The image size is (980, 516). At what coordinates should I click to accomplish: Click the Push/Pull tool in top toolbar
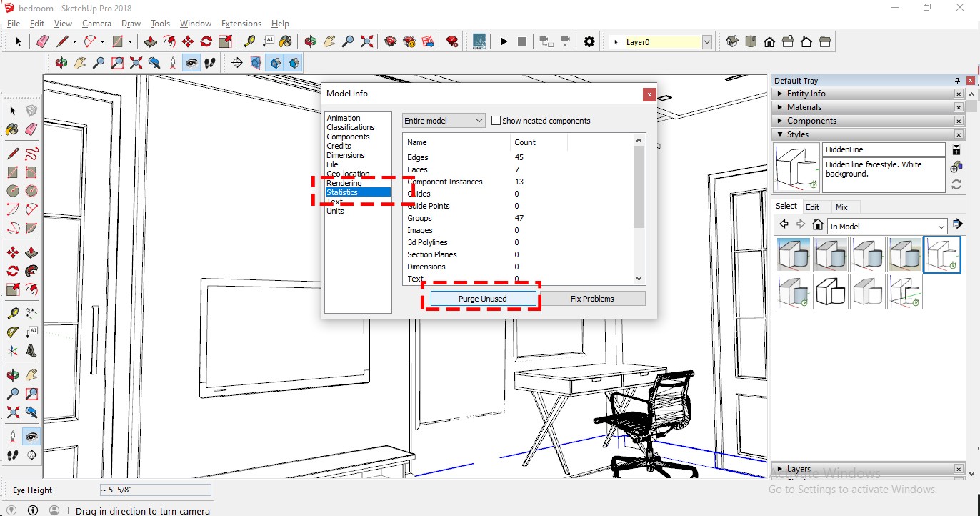click(151, 41)
